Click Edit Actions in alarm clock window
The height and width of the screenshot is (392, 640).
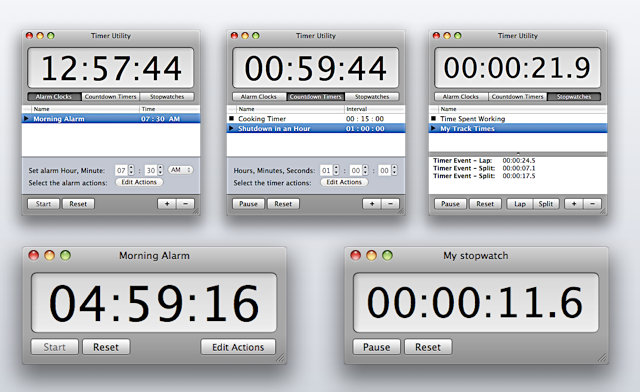139,182
